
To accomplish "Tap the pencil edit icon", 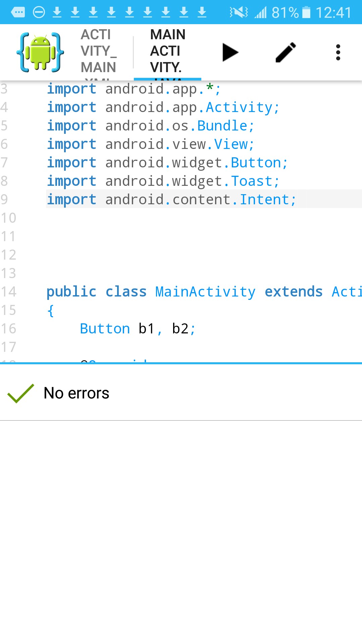I will [x=286, y=52].
